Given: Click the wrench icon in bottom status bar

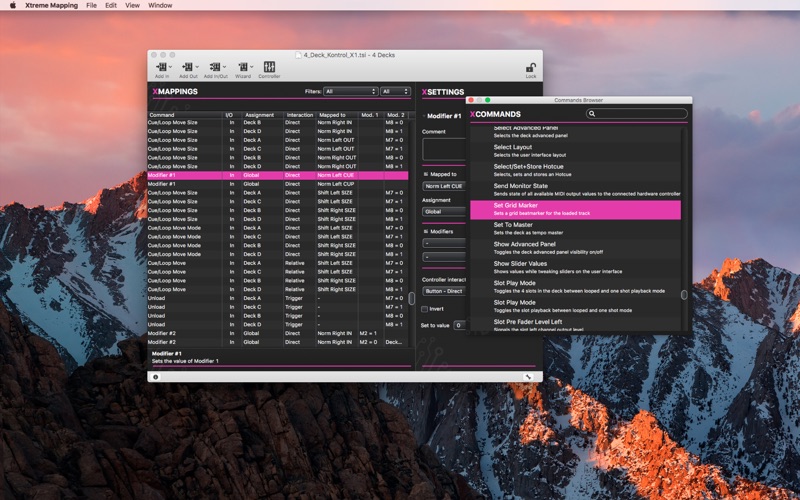Looking at the screenshot, I should pos(528,377).
